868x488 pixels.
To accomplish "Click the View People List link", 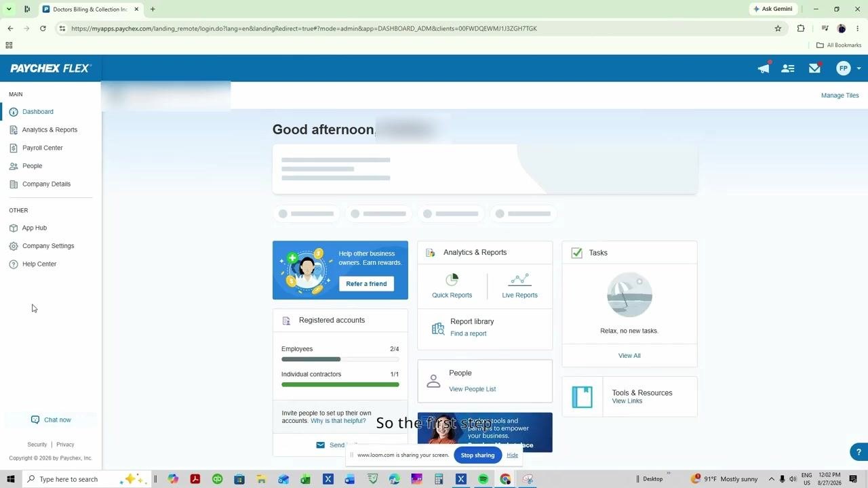I will point(472,389).
